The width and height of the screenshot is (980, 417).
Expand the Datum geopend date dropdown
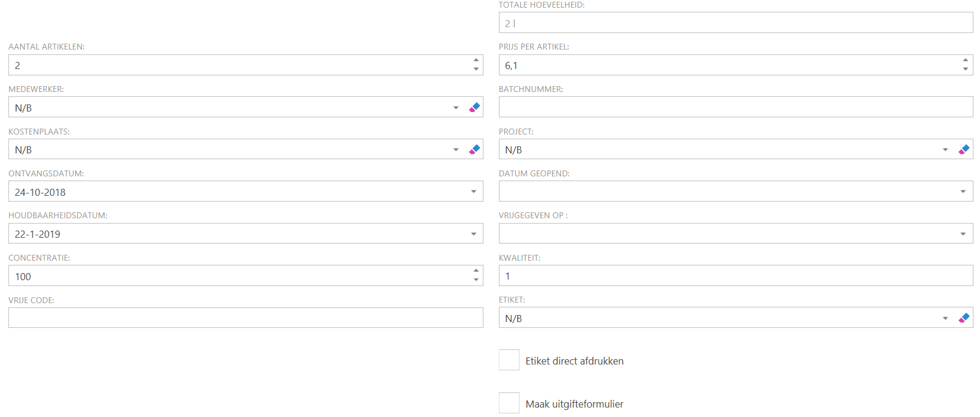pyautogui.click(x=963, y=192)
